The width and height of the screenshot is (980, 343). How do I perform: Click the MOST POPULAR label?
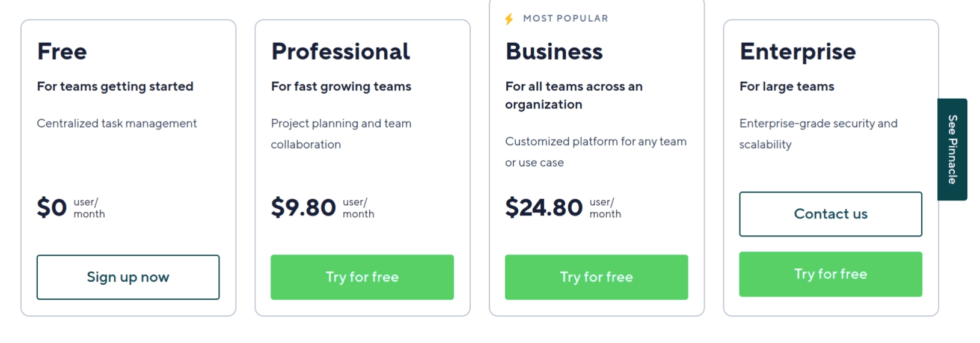pyautogui.click(x=566, y=19)
